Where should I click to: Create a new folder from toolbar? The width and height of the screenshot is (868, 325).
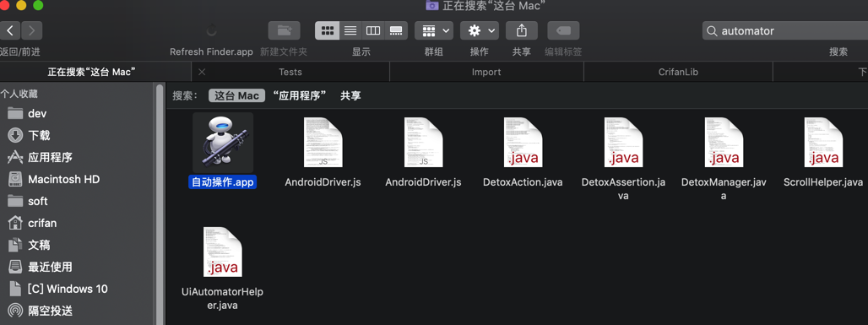coord(284,30)
